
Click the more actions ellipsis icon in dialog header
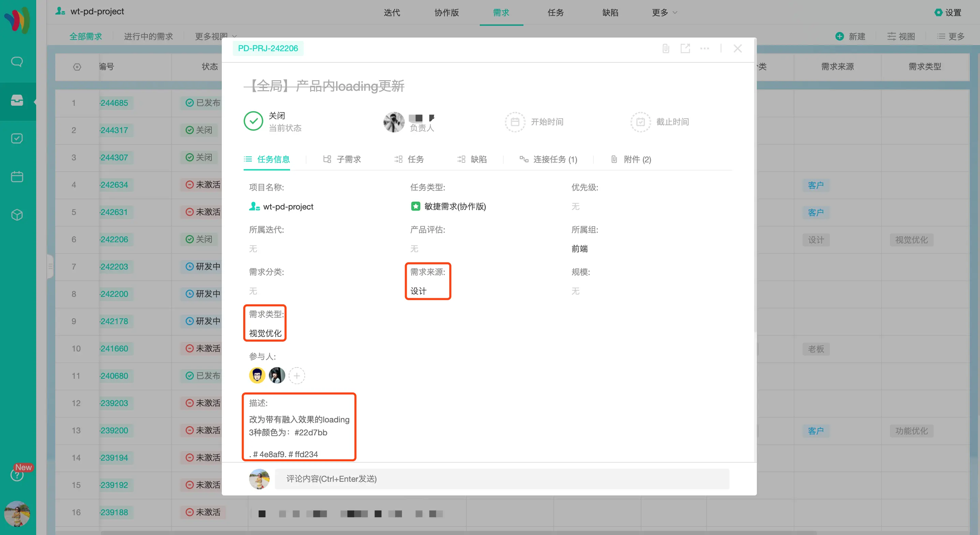(x=705, y=48)
